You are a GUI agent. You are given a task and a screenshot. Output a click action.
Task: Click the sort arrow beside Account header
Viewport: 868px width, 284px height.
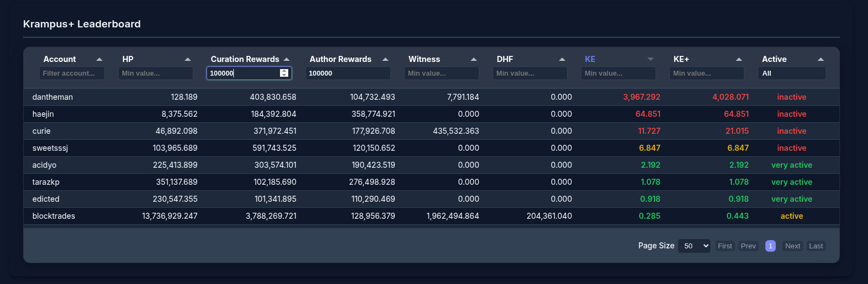tap(99, 59)
